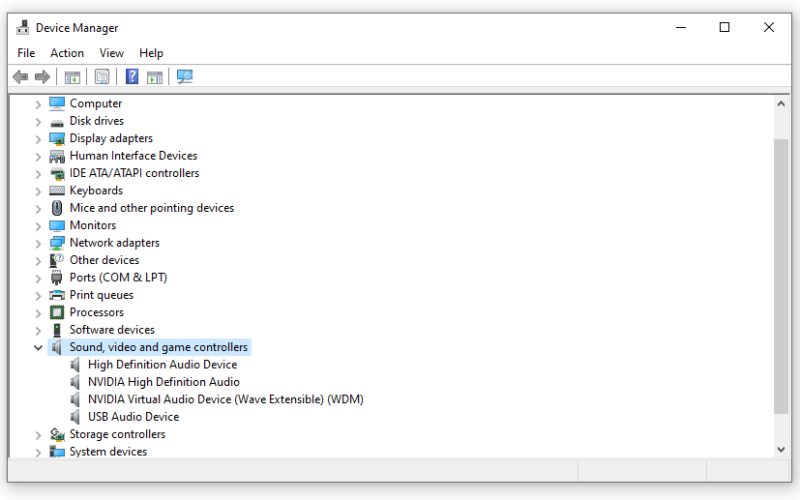Select USB Audio Device
800x500 pixels.
click(133, 417)
